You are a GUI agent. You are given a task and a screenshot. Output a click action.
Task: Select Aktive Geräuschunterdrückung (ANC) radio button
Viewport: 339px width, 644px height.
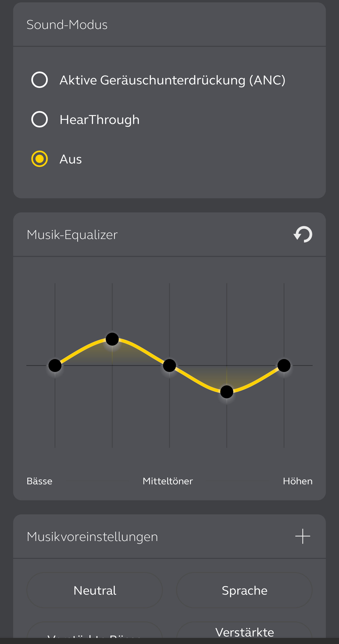pyautogui.click(x=40, y=80)
